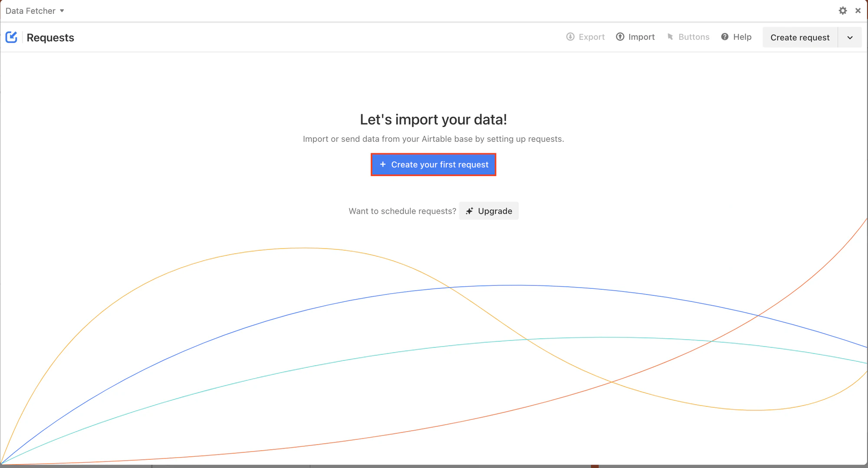Screen dimensions: 868x468
Task: Open the Help menu
Action: coord(736,37)
